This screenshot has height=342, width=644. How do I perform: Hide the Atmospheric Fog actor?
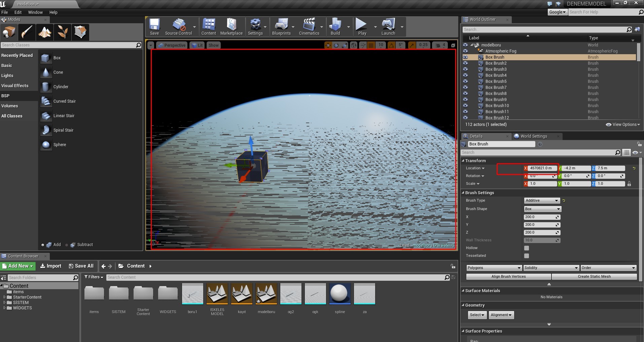click(x=465, y=51)
